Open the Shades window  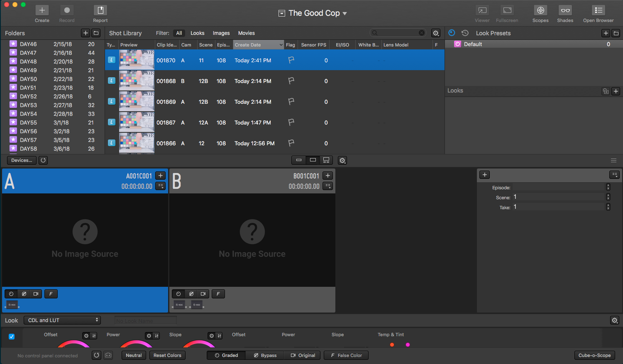coord(565,14)
